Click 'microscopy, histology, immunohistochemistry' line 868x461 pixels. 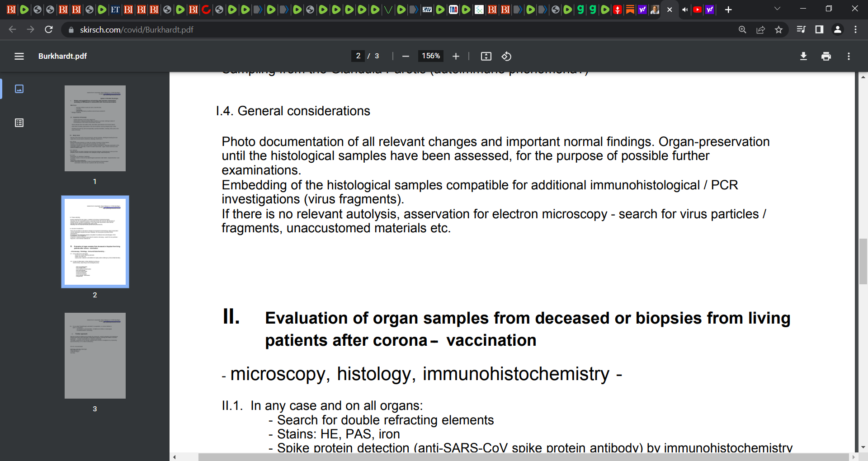pos(422,374)
